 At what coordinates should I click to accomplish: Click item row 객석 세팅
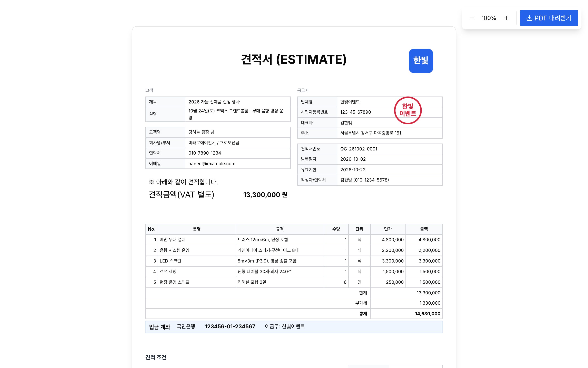[294, 272]
